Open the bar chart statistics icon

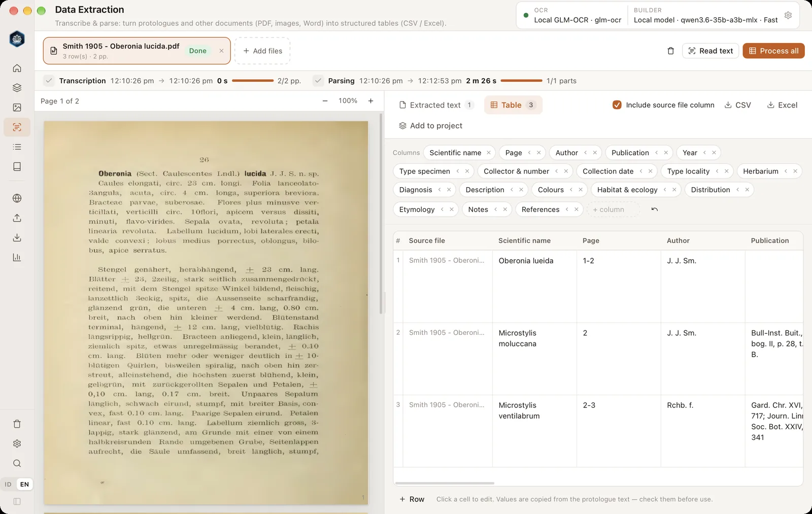[17, 257]
